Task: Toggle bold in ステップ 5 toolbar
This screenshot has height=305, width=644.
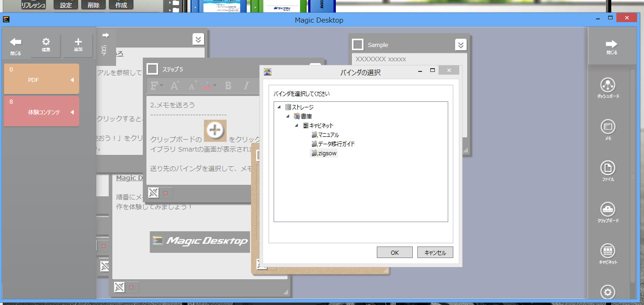Action: coord(228,86)
